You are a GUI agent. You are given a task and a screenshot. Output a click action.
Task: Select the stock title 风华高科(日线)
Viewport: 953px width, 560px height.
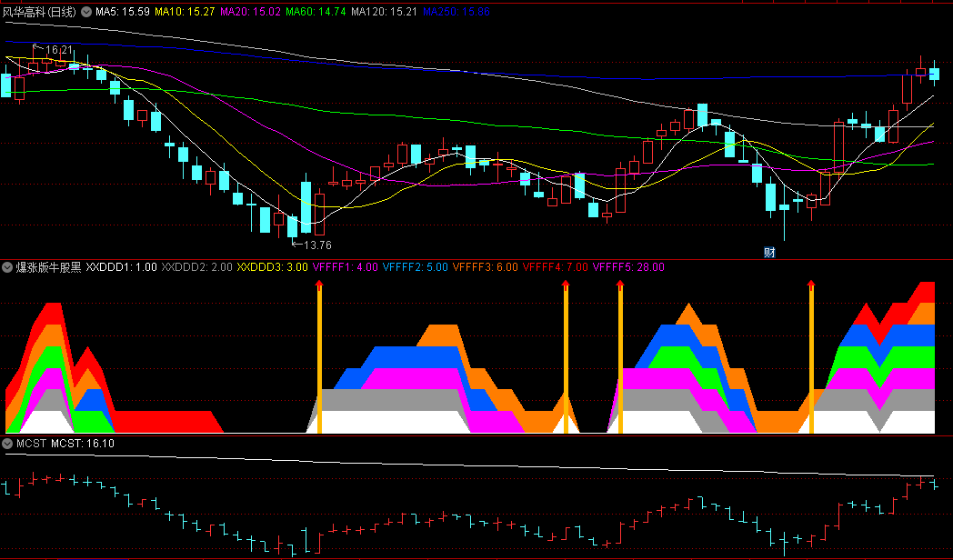pyautogui.click(x=39, y=12)
